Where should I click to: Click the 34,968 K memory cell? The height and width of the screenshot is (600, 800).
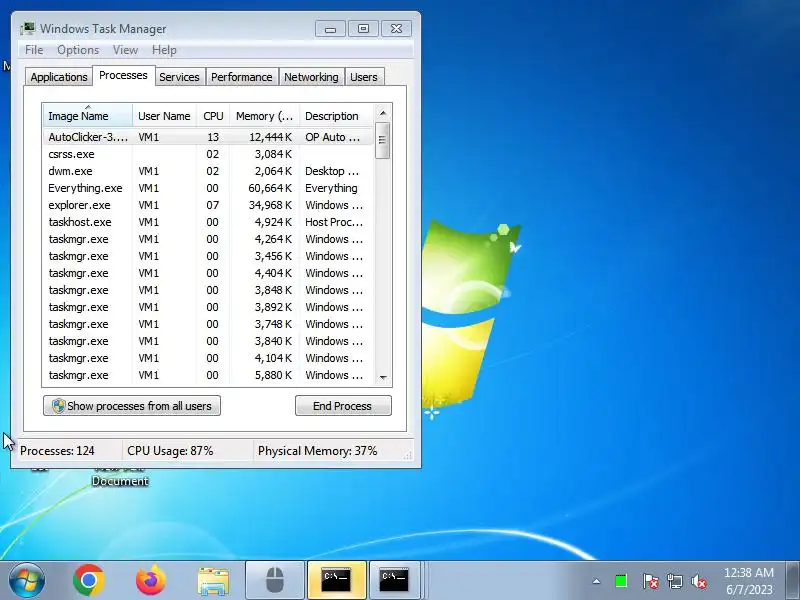click(x=270, y=205)
